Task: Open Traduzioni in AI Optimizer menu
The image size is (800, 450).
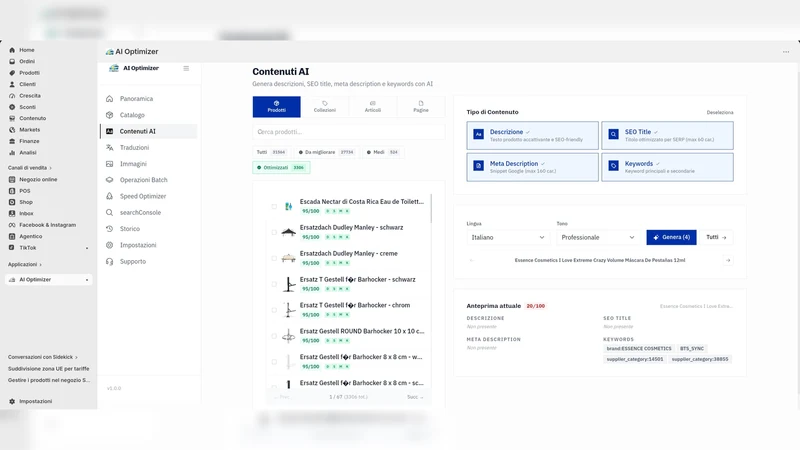Action: click(x=134, y=147)
